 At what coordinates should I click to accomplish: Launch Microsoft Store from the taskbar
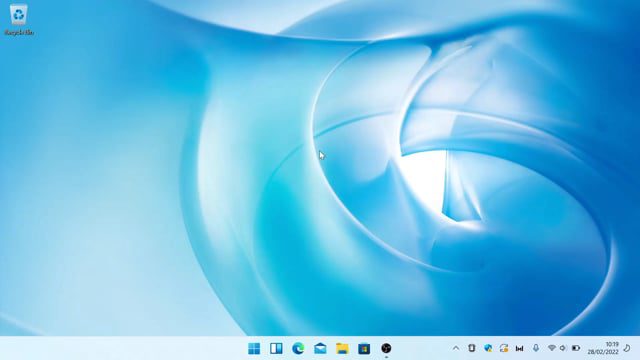(364, 348)
